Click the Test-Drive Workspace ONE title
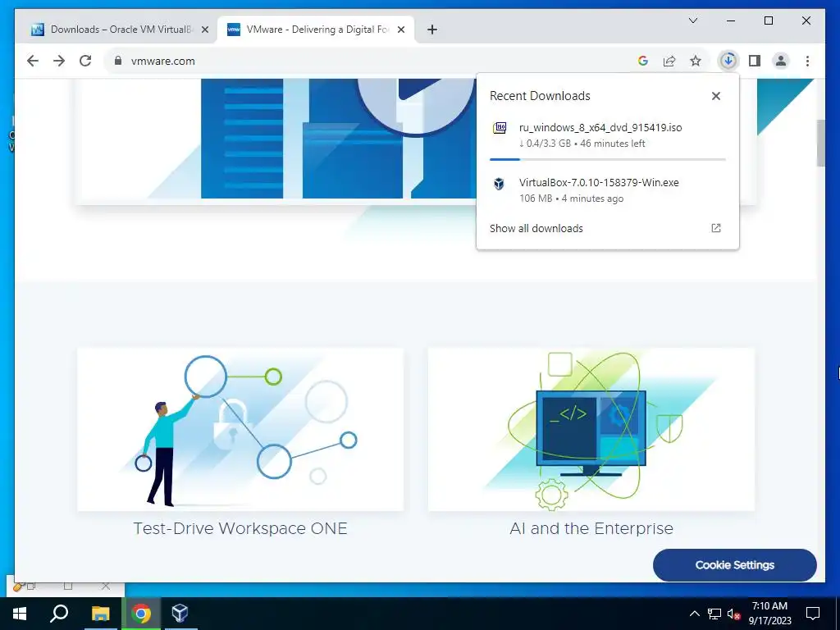Screen dimensions: 840x630 pos(240,528)
